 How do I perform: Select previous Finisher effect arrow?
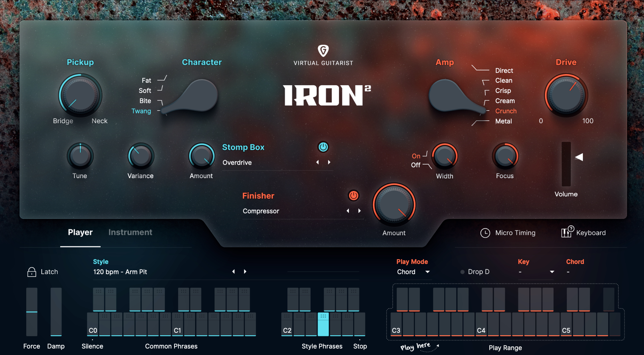(x=348, y=211)
